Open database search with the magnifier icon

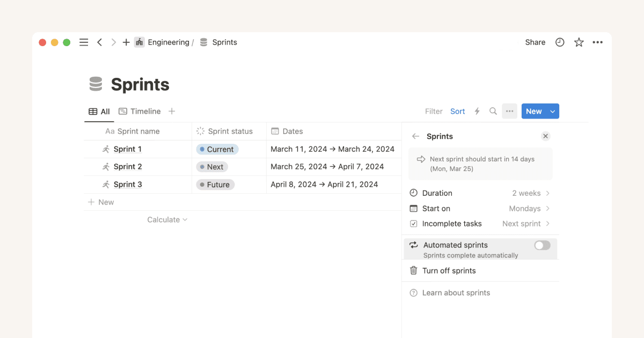(x=493, y=111)
